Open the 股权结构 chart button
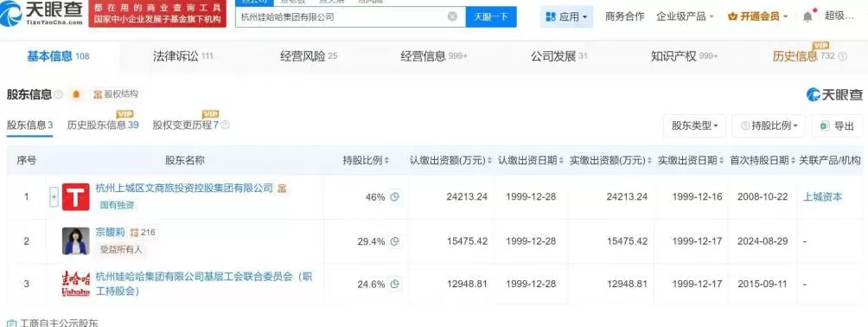Screen dimensions: 868x327 pyautogui.click(x=115, y=94)
